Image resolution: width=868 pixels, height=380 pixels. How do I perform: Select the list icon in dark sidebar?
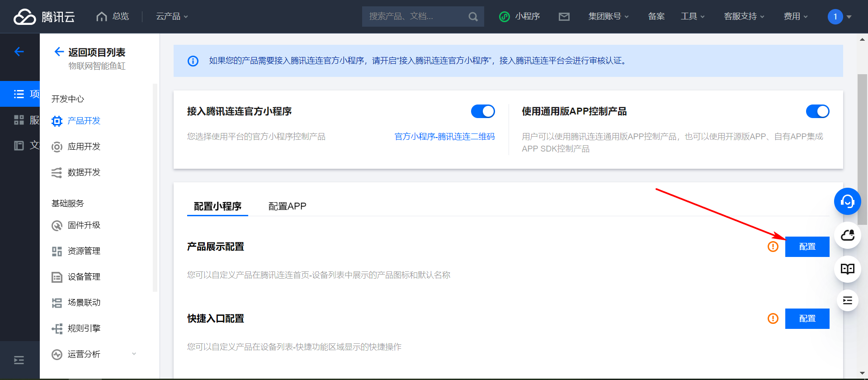pos(19,94)
